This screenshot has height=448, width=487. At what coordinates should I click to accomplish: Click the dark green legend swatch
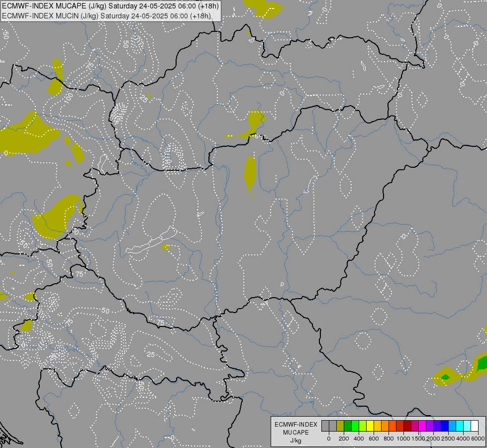pyautogui.click(x=348, y=426)
